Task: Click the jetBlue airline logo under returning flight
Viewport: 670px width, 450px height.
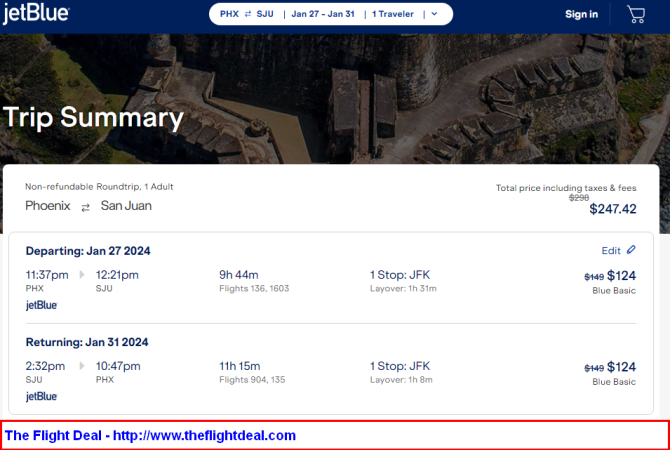Action: tap(41, 396)
